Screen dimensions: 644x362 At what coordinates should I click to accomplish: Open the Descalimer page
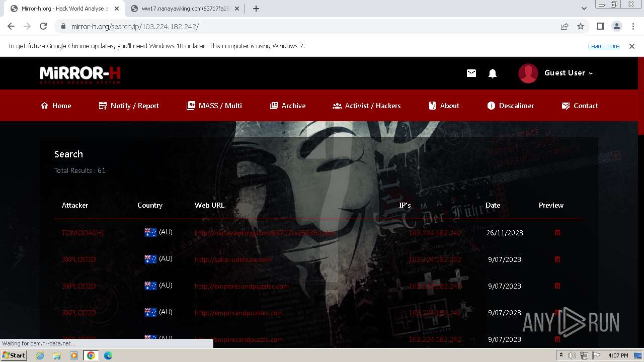(x=511, y=106)
